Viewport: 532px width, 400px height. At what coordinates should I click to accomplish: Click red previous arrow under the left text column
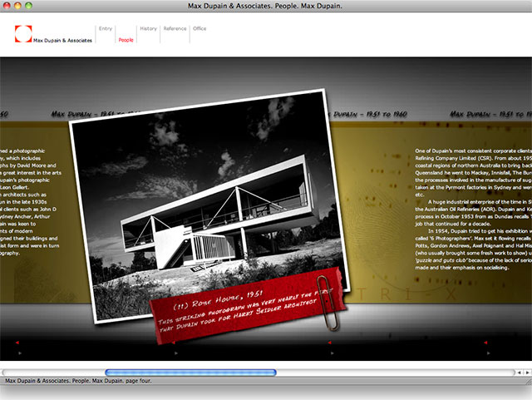(x=17, y=343)
